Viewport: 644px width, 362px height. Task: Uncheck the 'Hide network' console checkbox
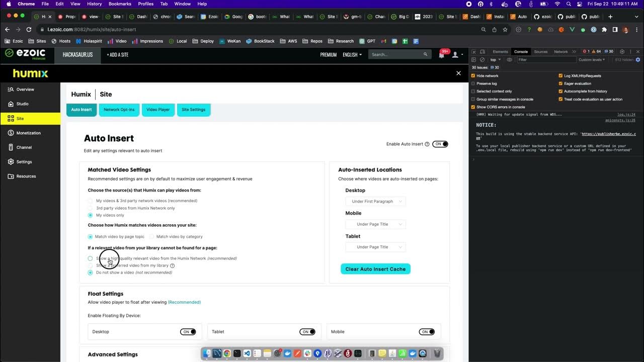tap(473, 76)
